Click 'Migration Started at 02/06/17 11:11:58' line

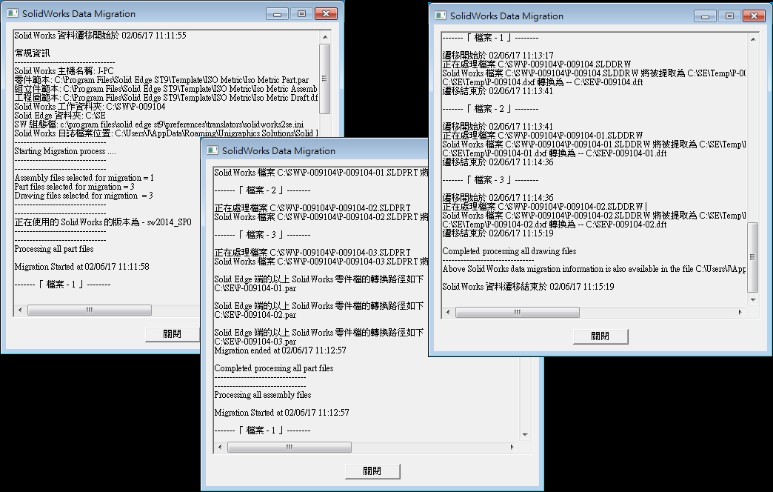[82, 267]
